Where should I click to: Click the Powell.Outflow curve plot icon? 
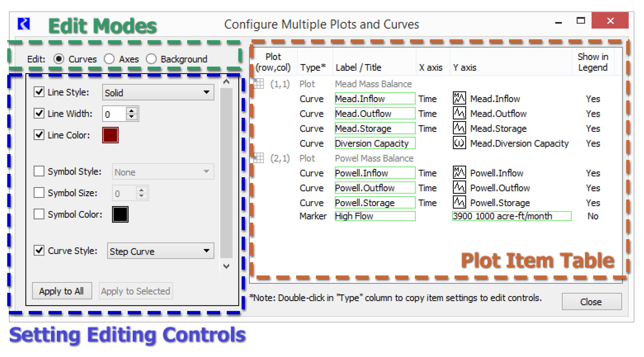click(x=459, y=188)
